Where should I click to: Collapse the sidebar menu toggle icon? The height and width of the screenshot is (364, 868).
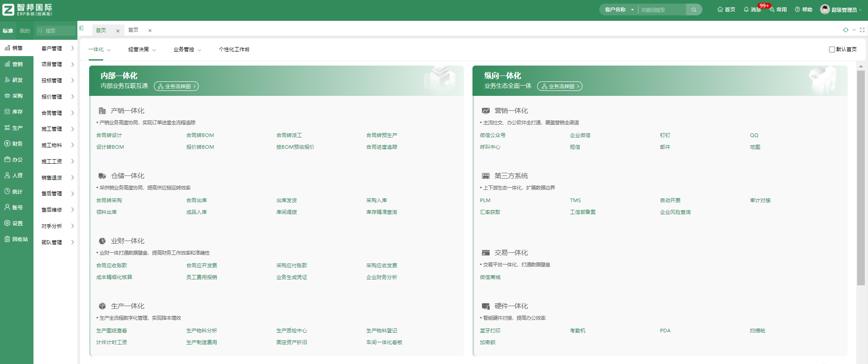pos(81,28)
